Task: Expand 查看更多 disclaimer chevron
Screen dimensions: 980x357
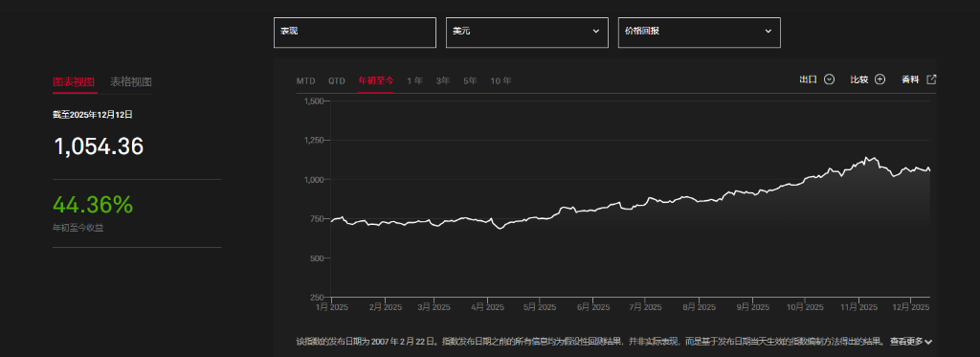Action: 928,342
